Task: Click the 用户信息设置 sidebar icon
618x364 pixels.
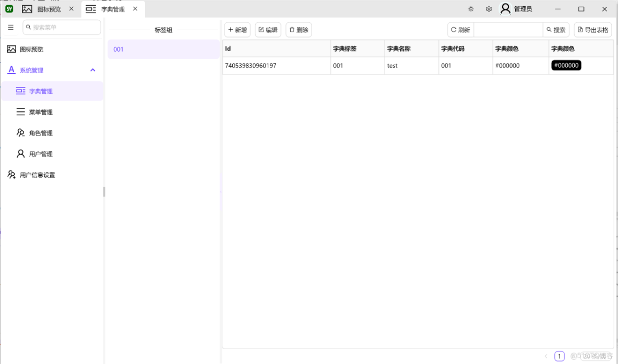Action: (x=11, y=174)
